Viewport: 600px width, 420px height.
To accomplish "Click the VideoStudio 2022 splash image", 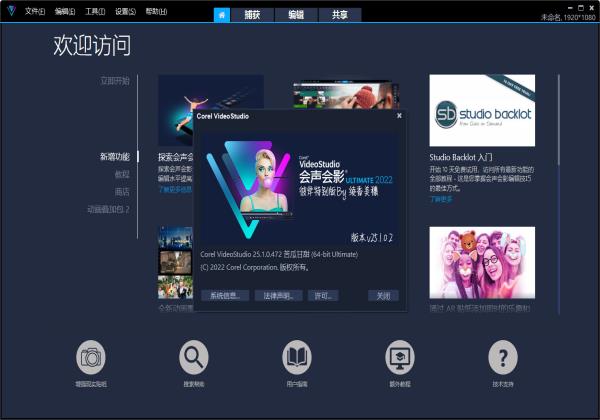I will click(x=300, y=189).
